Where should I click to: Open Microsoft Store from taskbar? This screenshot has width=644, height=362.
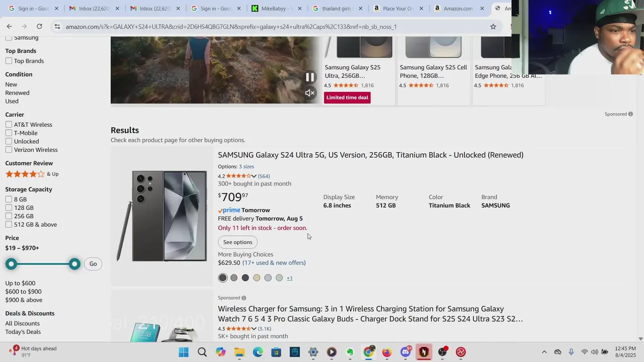[276, 352]
